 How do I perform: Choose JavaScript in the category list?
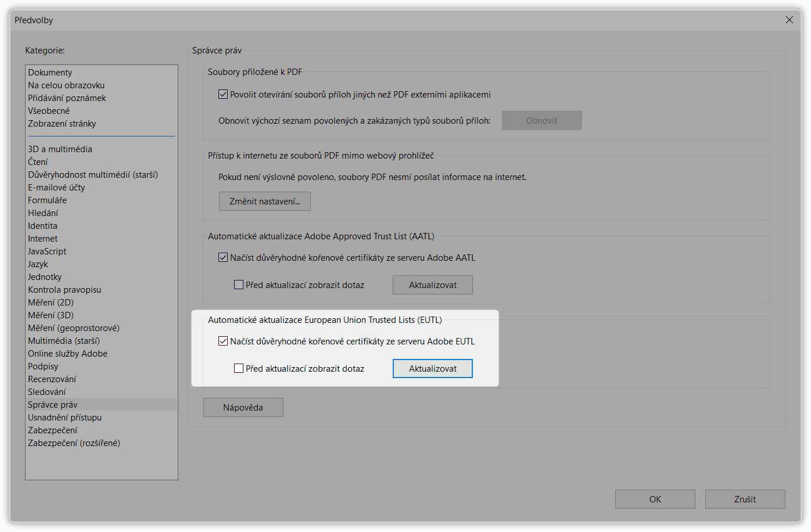(x=47, y=251)
